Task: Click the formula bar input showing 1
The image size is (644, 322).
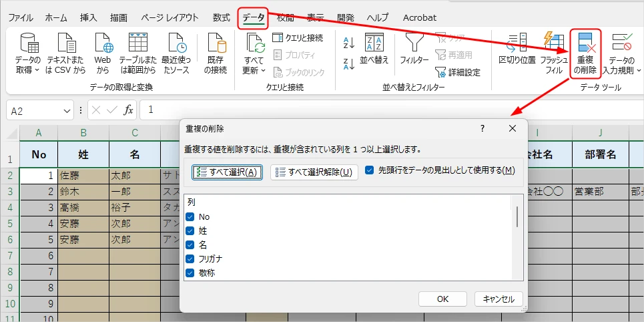Action: pyautogui.click(x=390, y=110)
